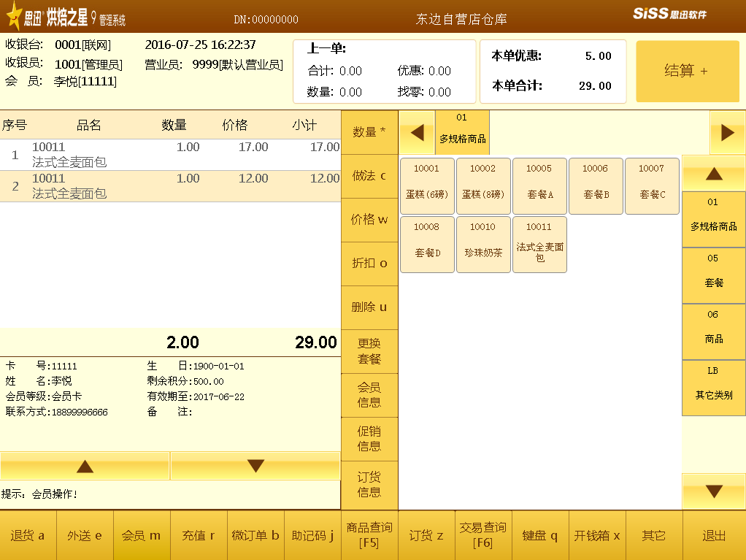746x560 pixels.
Task: Select order row 2 法式全麦面包
Action: click(x=169, y=186)
